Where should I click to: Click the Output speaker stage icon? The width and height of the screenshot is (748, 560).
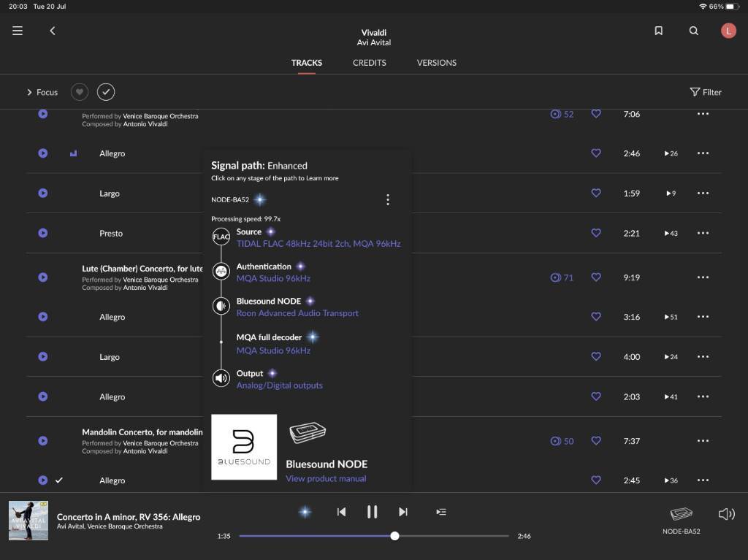pyautogui.click(x=221, y=378)
